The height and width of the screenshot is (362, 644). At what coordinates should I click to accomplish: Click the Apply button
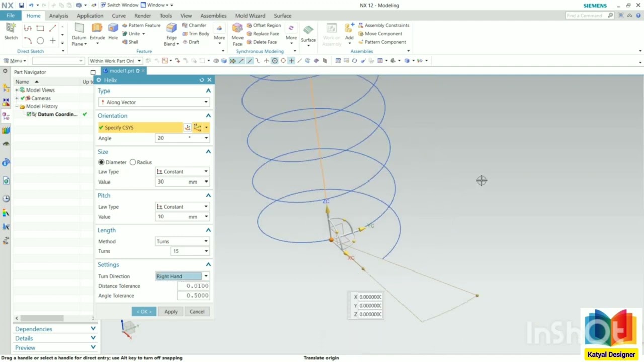[171, 312]
